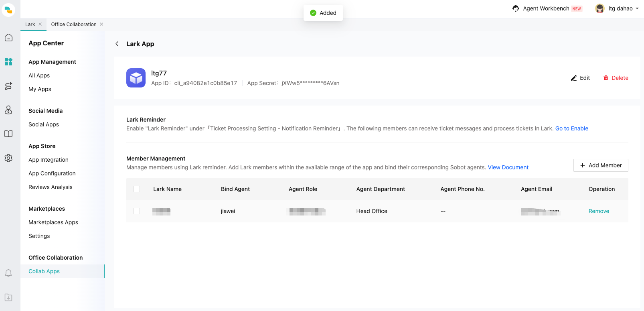This screenshot has height=311, width=644.
Task: Remove the jiawei member row
Action: [x=599, y=211]
